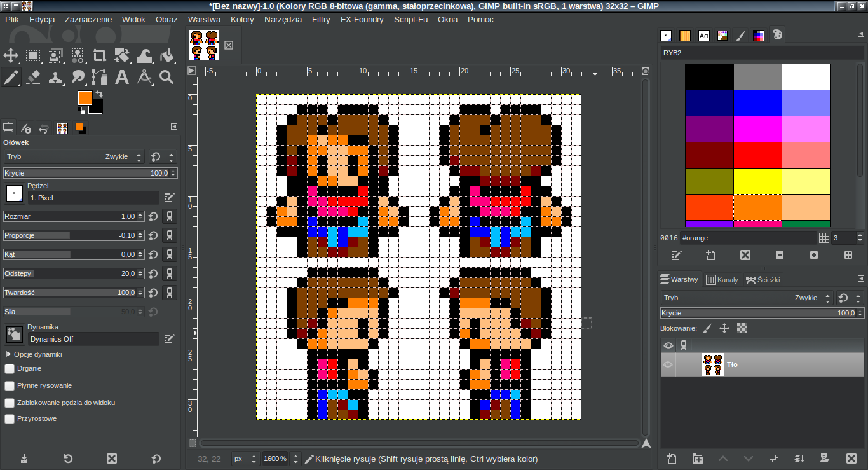The height and width of the screenshot is (470, 868).
Task: Open the tool options tab configuration menu
Action: 173,127
